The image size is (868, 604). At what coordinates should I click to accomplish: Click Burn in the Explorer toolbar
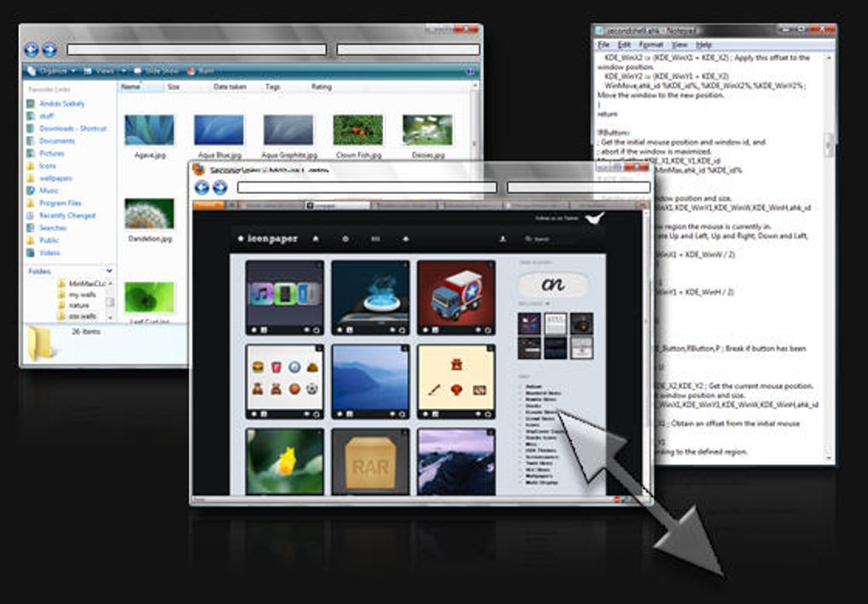200,71
